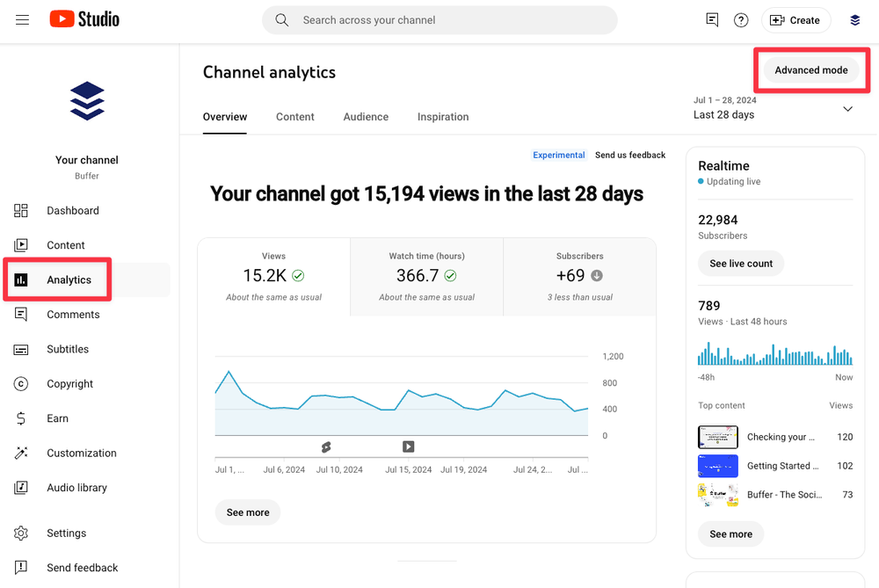Open the help menu icon
The image size is (879, 588).
[741, 19]
